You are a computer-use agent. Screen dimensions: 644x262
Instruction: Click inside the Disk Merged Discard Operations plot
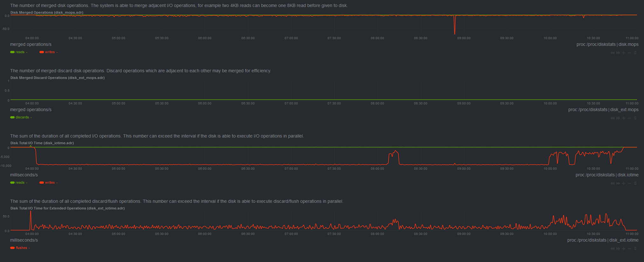pos(324,90)
